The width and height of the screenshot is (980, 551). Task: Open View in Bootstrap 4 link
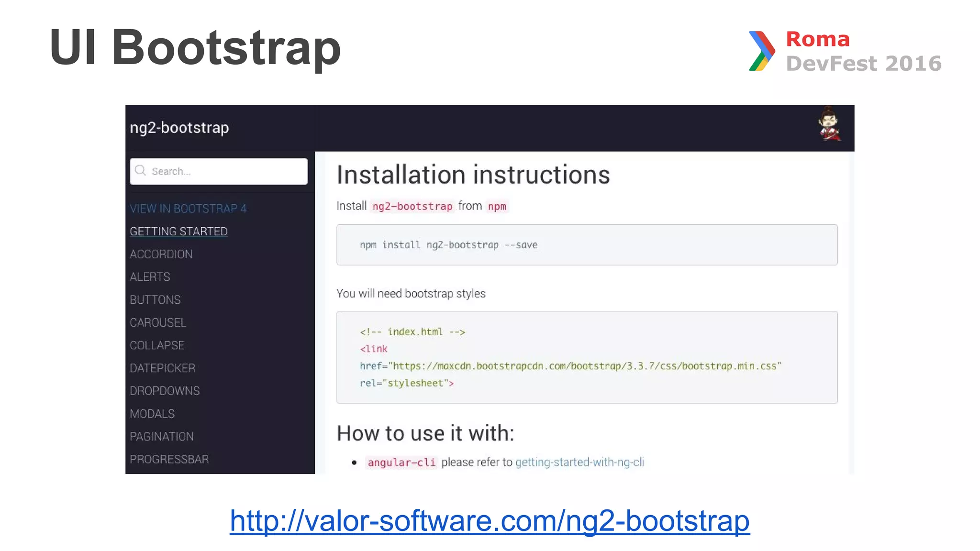click(188, 209)
